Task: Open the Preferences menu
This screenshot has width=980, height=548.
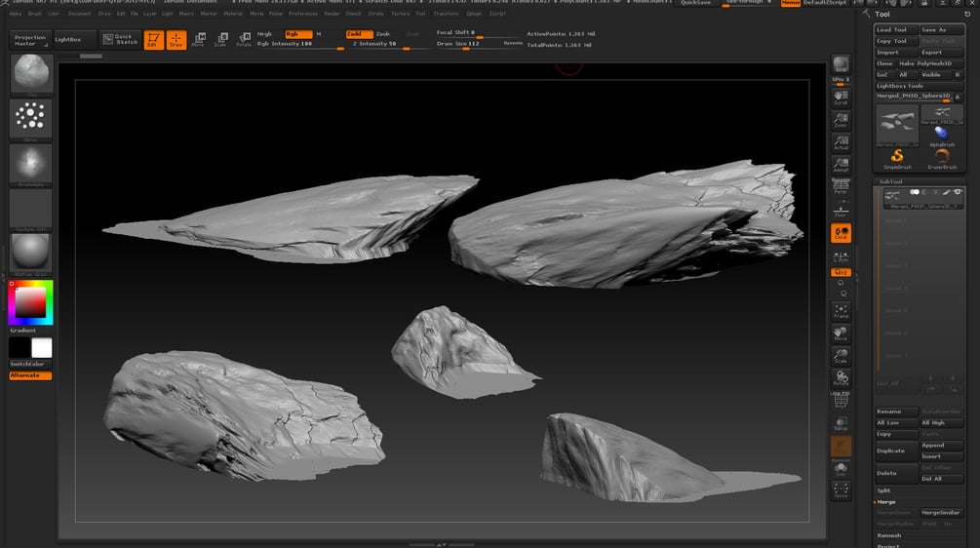Action: [303, 14]
